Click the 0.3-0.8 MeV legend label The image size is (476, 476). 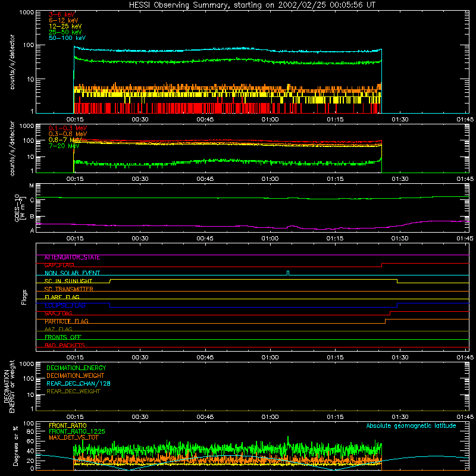[68, 134]
